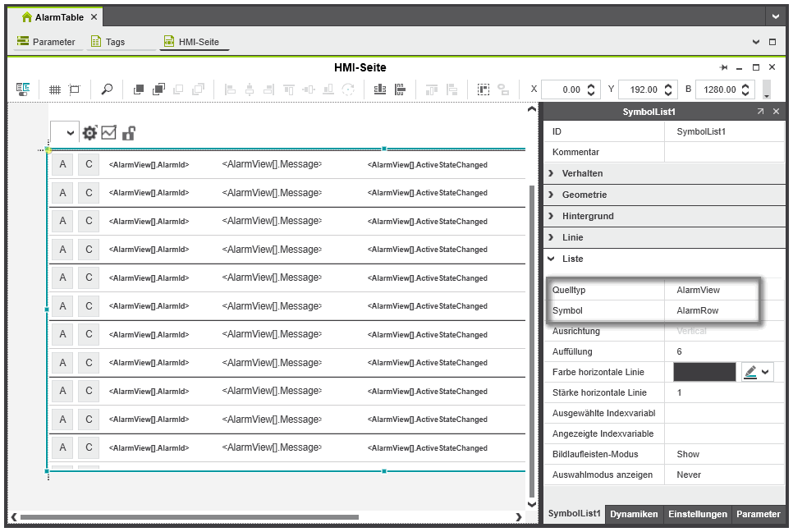Click the open padlock icon
This screenshot has height=532, width=793.
128,132
